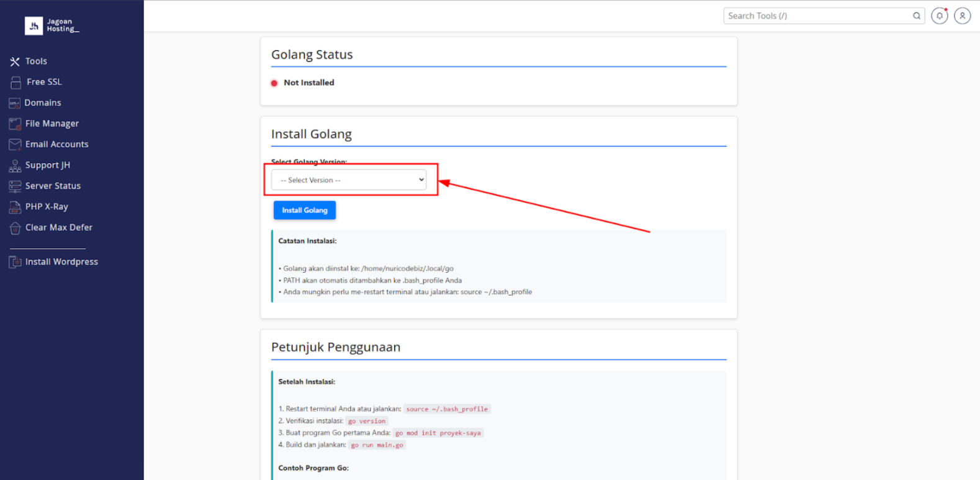Click the Server Status icon
This screenshot has height=480, width=980.
[x=15, y=186]
